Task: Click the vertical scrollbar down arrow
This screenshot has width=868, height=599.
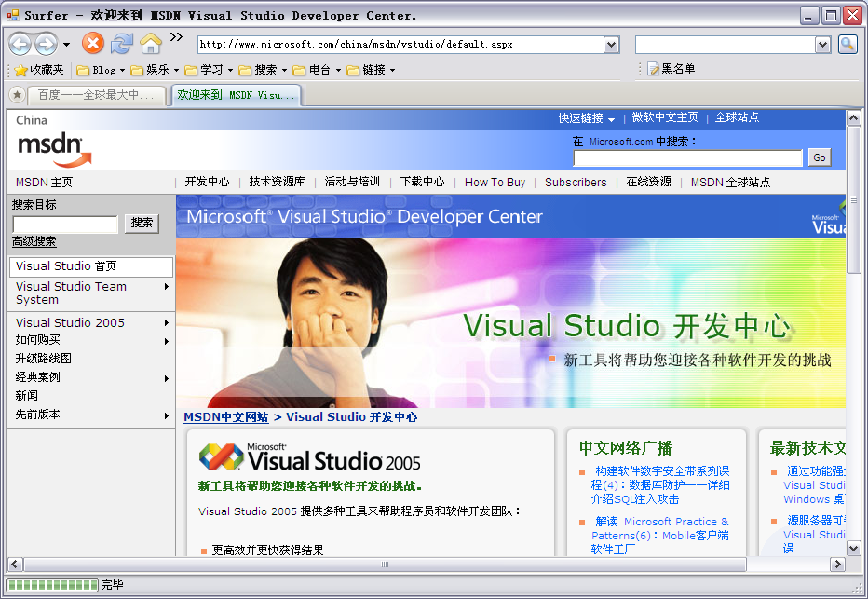Action: tap(853, 549)
